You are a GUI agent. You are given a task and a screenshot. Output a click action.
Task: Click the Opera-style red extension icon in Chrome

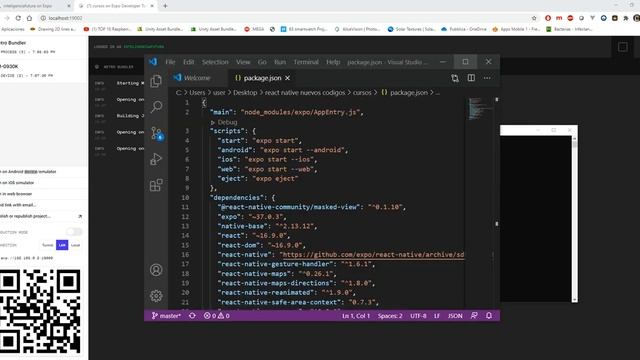point(548,18)
